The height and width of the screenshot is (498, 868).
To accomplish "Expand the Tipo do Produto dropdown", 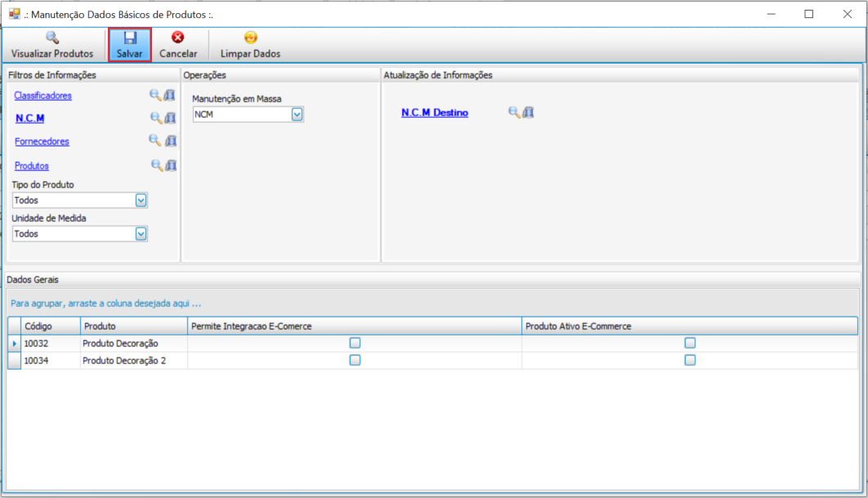I will [x=141, y=200].
